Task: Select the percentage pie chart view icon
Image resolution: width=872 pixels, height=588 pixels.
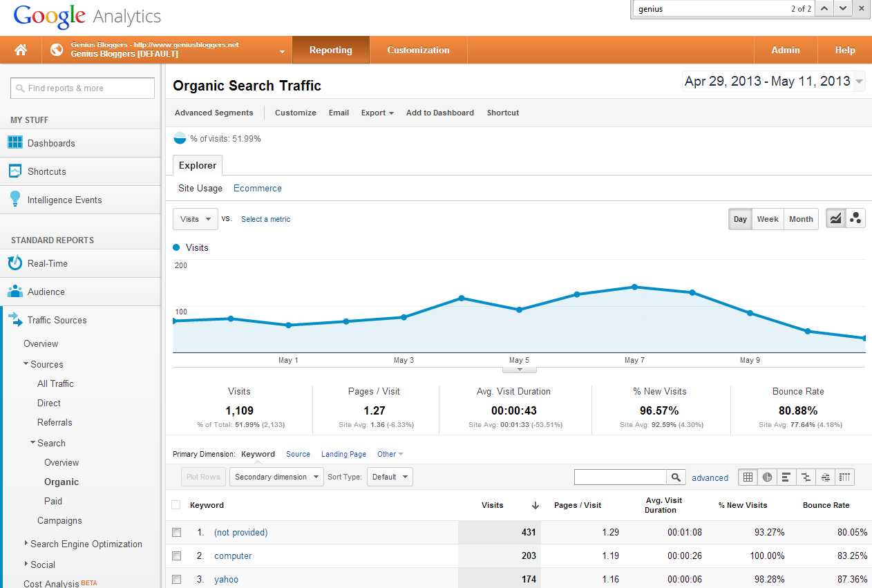Action: pos(767,477)
